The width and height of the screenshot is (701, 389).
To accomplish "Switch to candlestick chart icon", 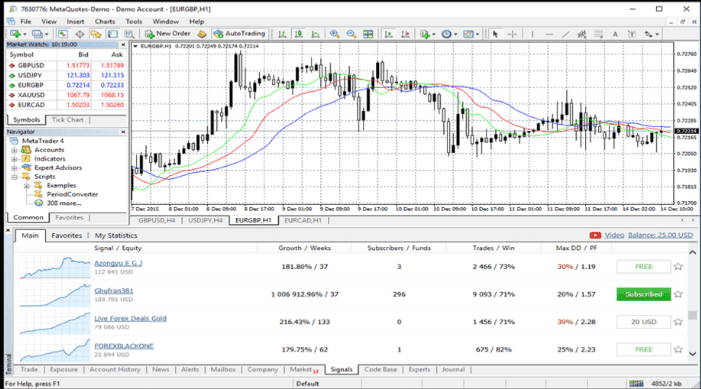I will pyautogui.click(x=299, y=34).
